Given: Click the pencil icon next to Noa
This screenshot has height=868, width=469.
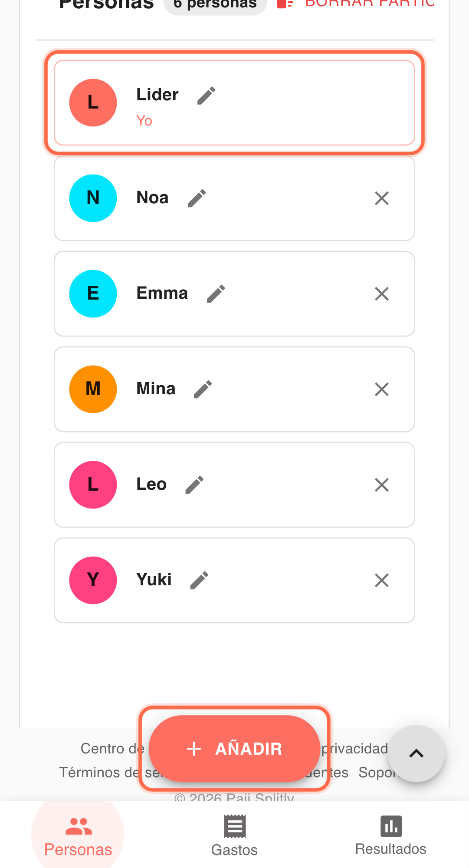Looking at the screenshot, I should point(197,198).
